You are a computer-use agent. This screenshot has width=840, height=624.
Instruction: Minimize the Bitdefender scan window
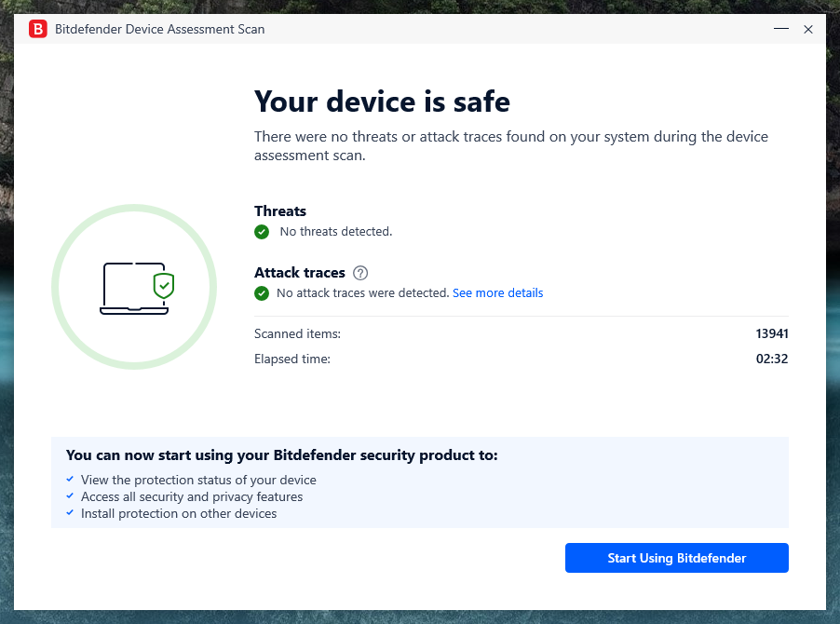click(780, 29)
